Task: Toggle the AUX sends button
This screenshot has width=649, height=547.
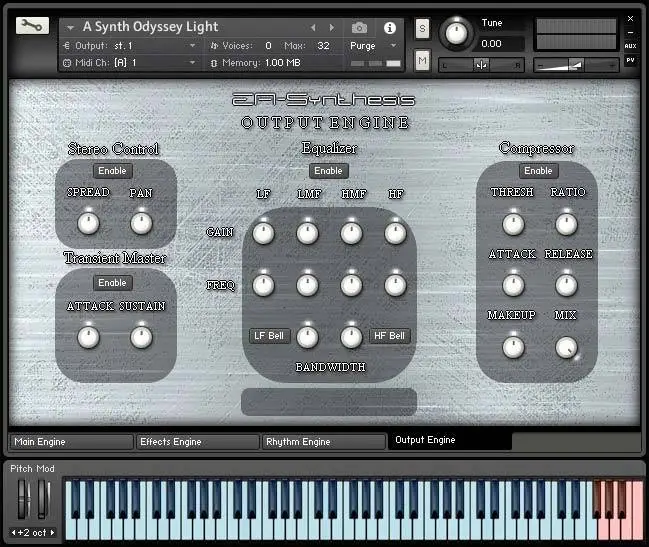Action: coord(630,46)
